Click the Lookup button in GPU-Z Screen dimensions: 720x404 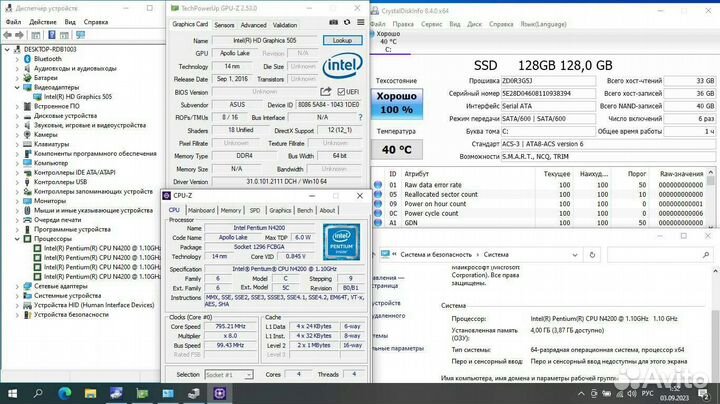[342, 40]
